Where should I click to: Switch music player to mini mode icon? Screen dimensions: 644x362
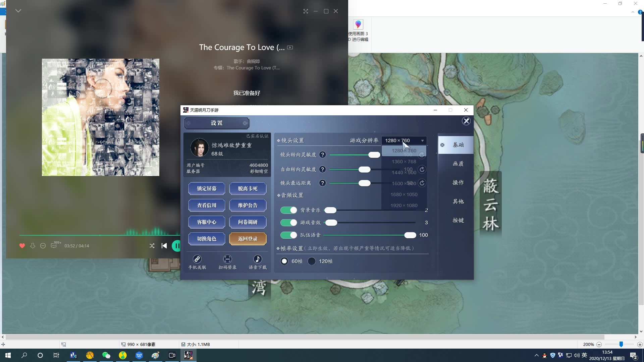pos(306,11)
